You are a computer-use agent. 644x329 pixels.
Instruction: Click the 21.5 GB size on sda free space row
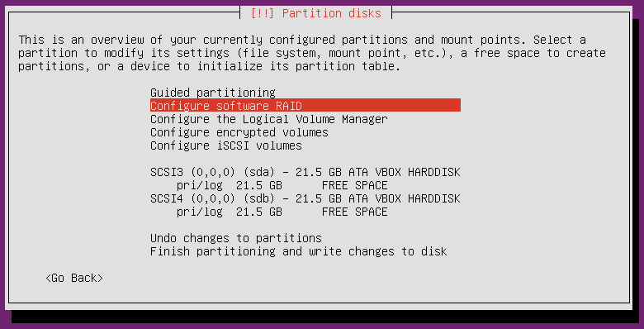pyautogui.click(x=259, y=185)
